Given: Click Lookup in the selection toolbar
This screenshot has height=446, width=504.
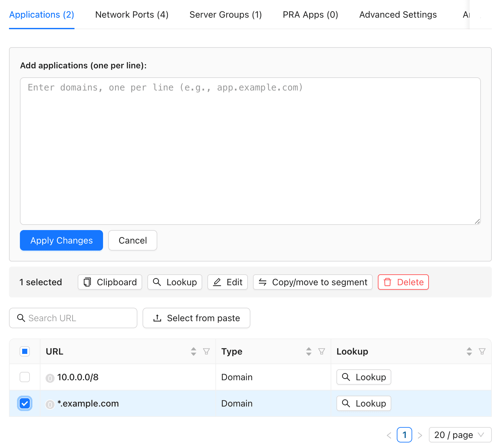Looking at the screenshot, I should (x=175, y=282).
